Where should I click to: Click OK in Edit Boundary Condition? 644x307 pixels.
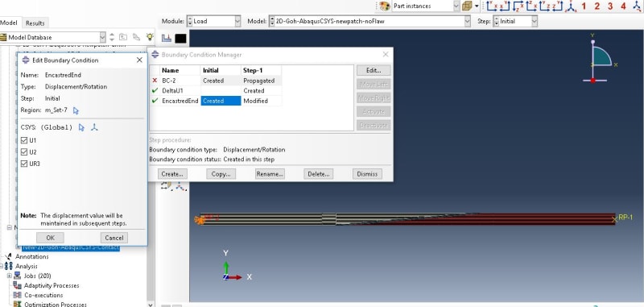(50, 238)
